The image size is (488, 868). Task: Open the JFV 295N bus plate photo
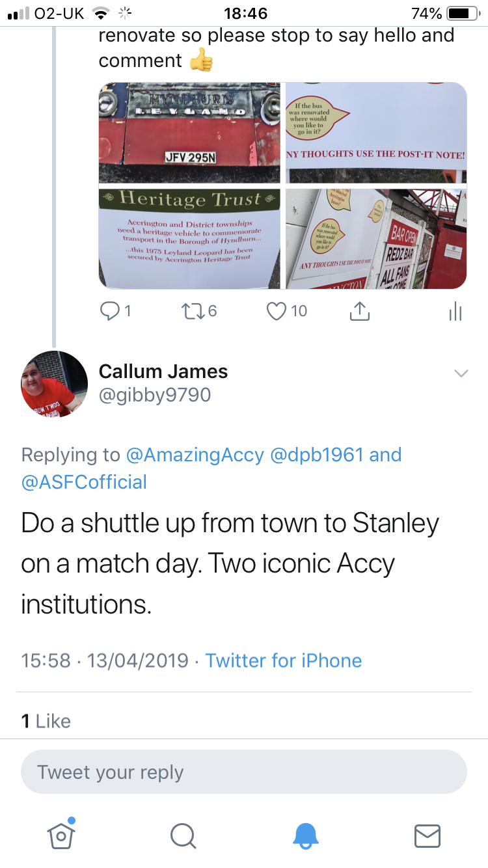190,133
